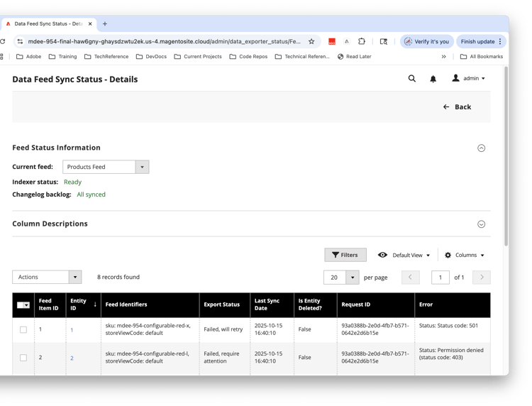Viewport: 532px width, 406px height.
Task: Open the Training bookmarks folder
Action: 62,57
